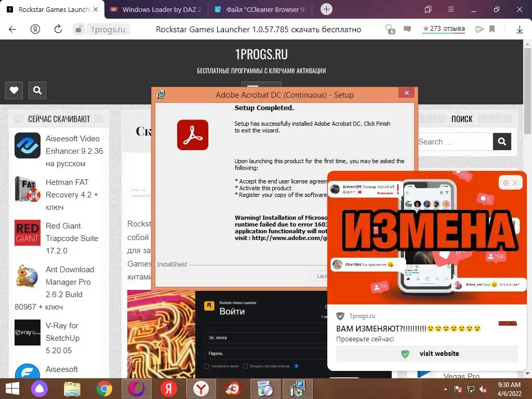Image resolution: width=532 pixels, height=399 pixels.
Task: Click the site security lock icon
Action: tap(78, 30)
